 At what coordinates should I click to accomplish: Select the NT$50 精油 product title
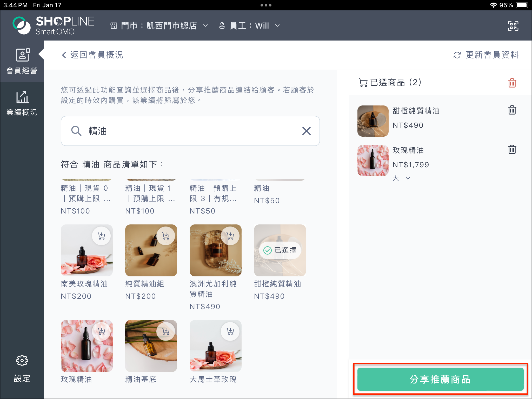(262, 188)
